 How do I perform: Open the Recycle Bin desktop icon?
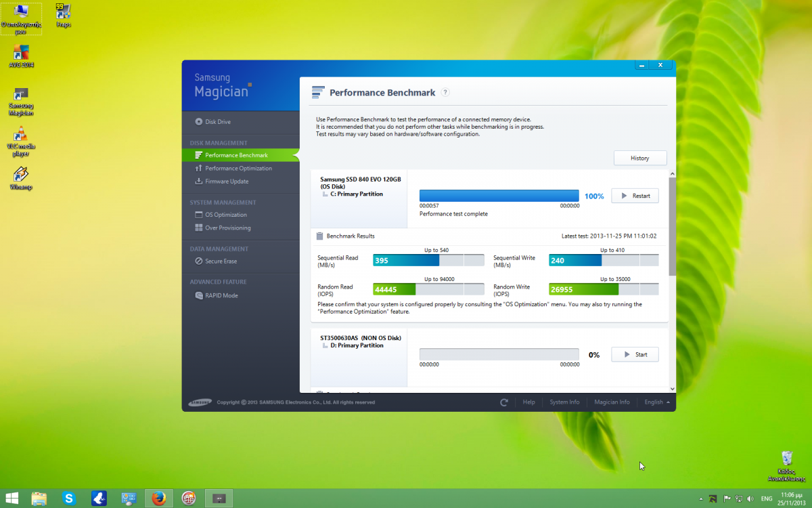click(x=786, y=465)
